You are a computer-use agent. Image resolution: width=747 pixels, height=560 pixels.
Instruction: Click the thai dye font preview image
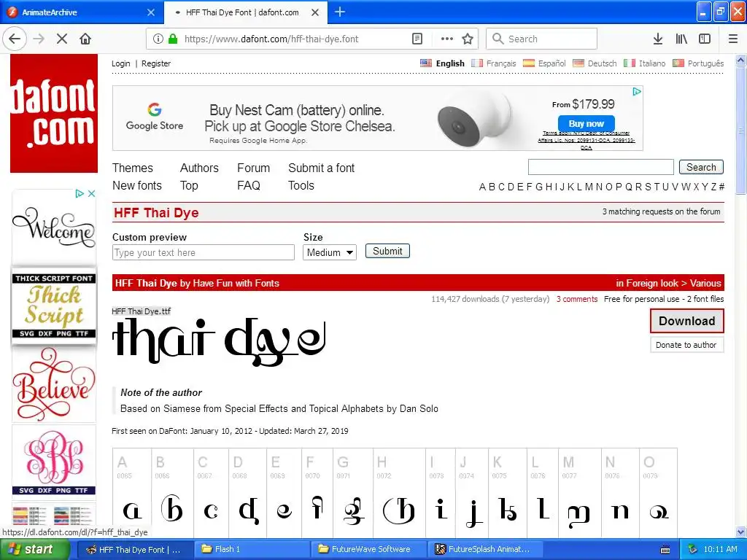pos(219,342)
